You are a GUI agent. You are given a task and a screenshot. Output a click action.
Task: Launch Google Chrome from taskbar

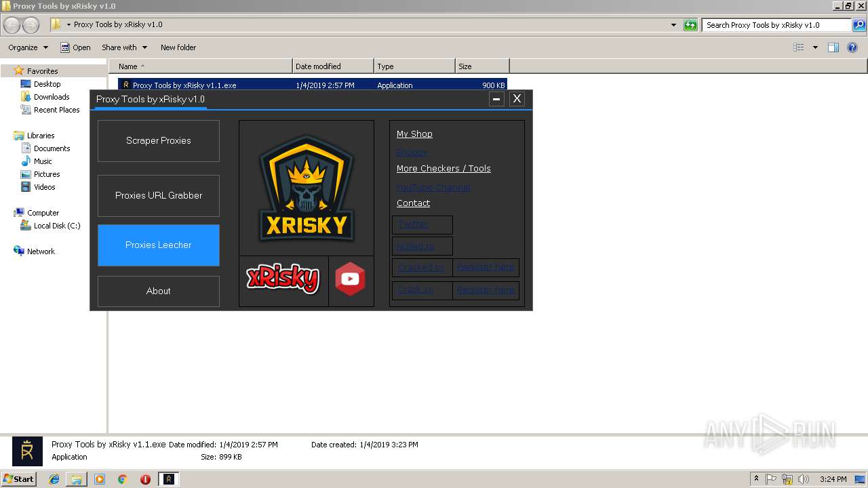[x=123, y=479]
